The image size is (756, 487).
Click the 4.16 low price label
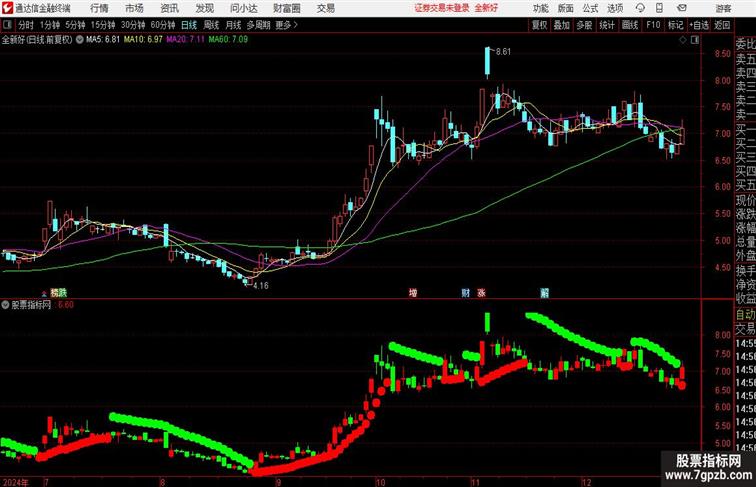(261, 286)
